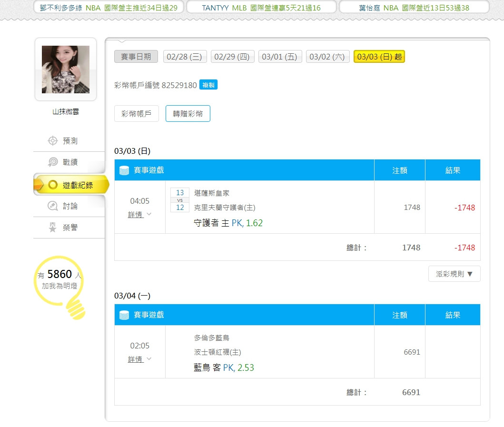
Task: Click the 戰績 sidebar icon
Action: pyautogui.click(x=53, y=162)
